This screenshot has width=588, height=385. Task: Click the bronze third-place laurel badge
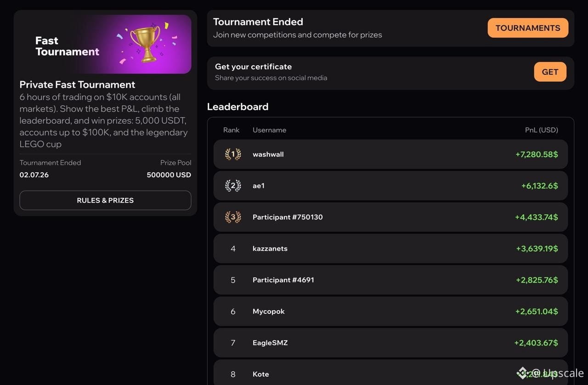point(233,217)
